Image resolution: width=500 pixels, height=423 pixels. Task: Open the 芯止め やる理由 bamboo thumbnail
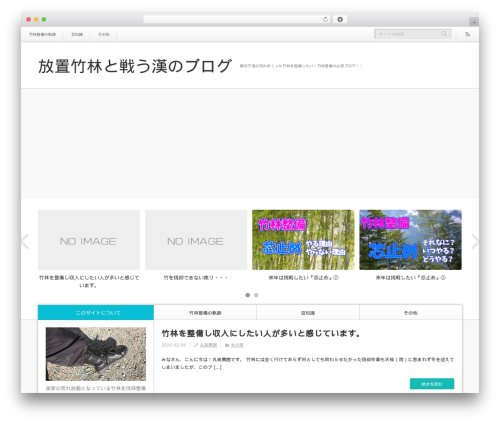pos(303,240)
